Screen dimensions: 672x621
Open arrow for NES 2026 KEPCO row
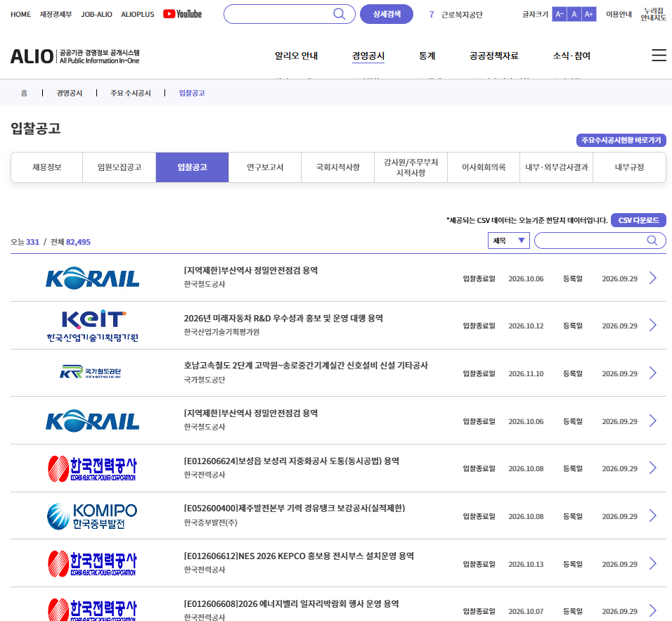click(x=653, y=563)
